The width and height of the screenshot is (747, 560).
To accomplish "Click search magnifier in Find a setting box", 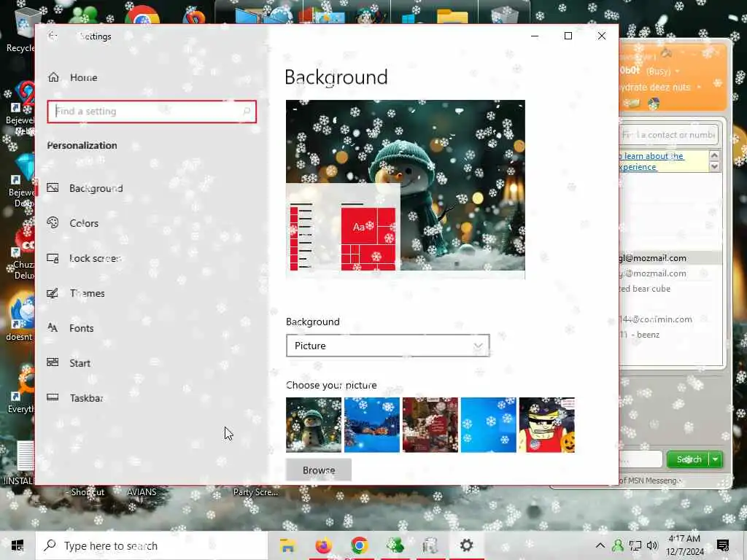I will coord(247,112).
